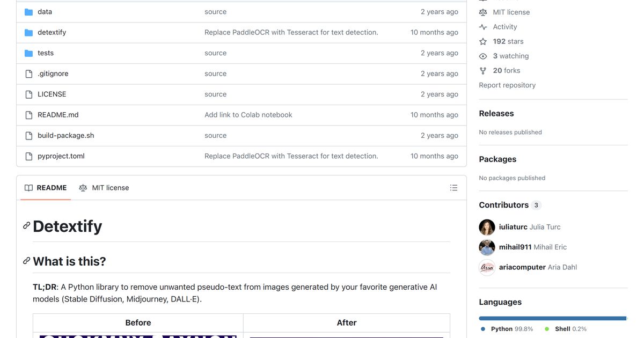Open the Releases section heading link
The height and width of the screenshot is (338, 644).
point(496,114)
